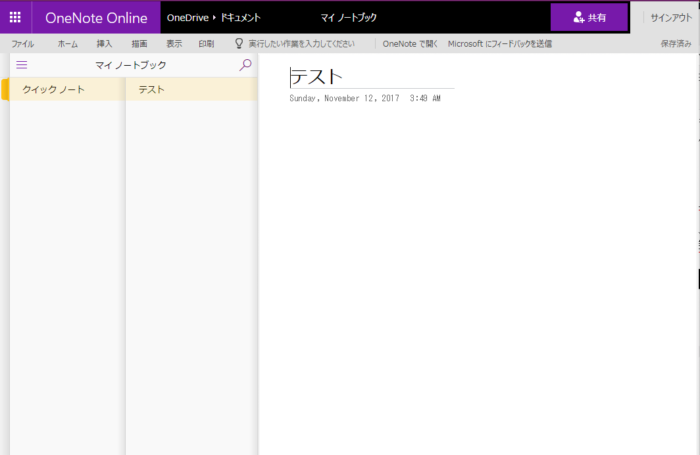
Task: Open the ドキュメント breadcrumb folder
Action: pyautogui.click(x=241, y=18)
